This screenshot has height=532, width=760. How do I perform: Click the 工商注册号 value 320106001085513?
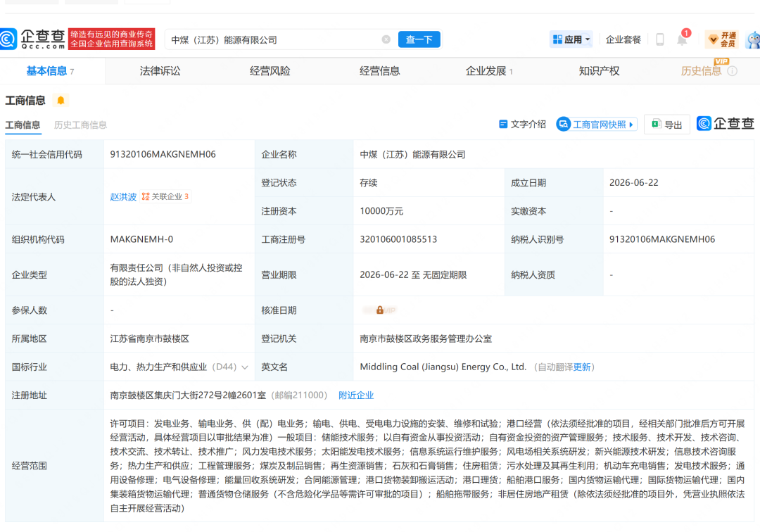[x=398, y=239]
